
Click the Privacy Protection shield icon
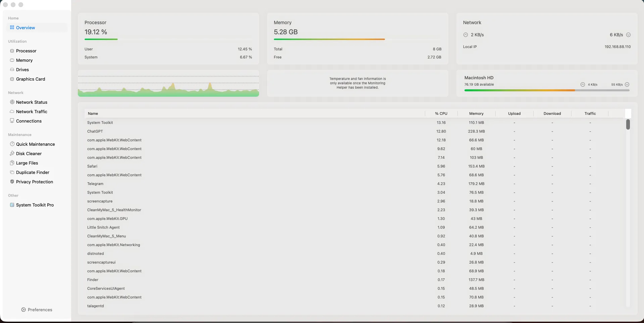coord(12,182)
